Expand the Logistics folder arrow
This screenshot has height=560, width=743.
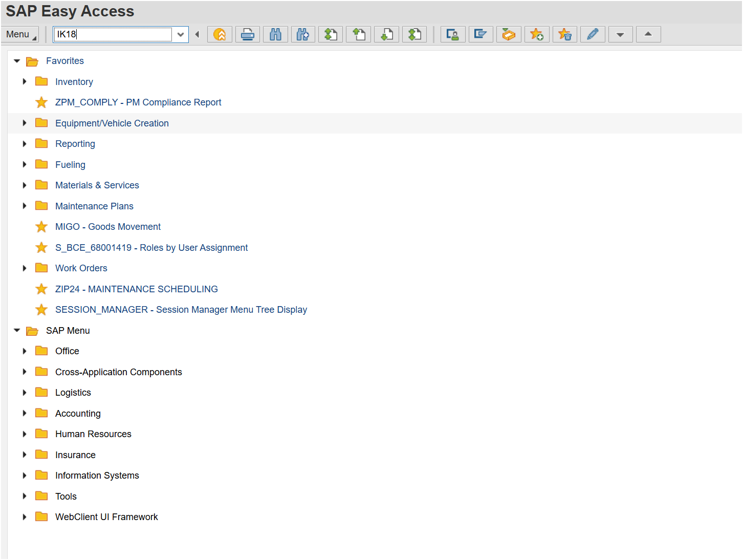(24, 393)
